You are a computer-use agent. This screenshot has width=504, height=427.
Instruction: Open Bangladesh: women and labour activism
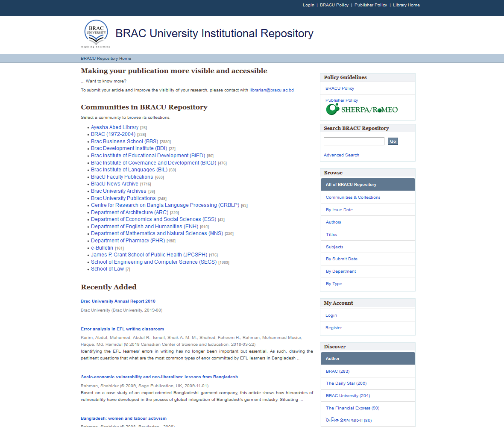pyautogui.click(x=123, y=418)
